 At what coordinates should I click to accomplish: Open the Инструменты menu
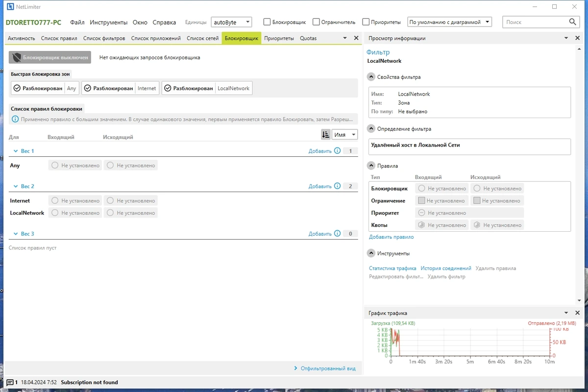(x=108, y=23)
